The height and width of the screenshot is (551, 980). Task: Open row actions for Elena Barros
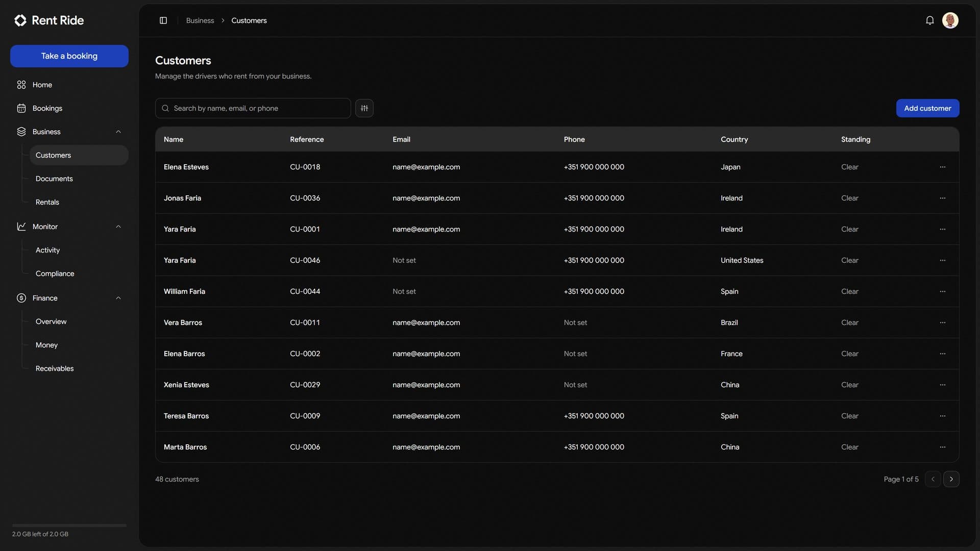coord(943,354)
